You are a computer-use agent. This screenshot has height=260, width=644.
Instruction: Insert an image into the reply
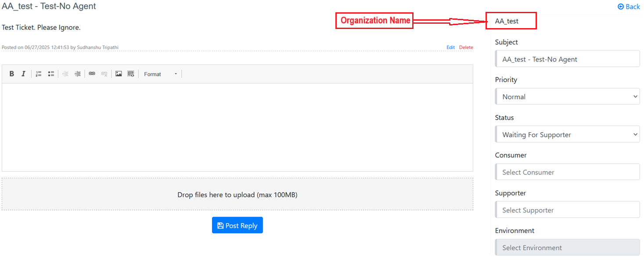point(119,74)
